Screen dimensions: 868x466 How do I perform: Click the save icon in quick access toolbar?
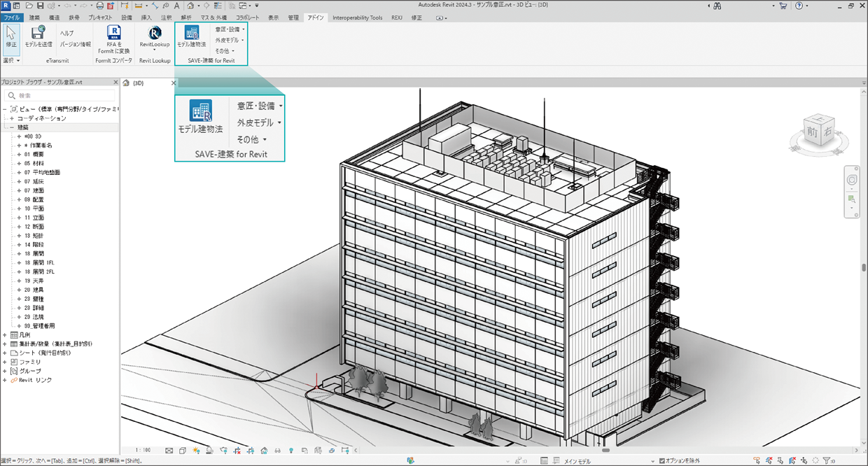pos(40,6)
